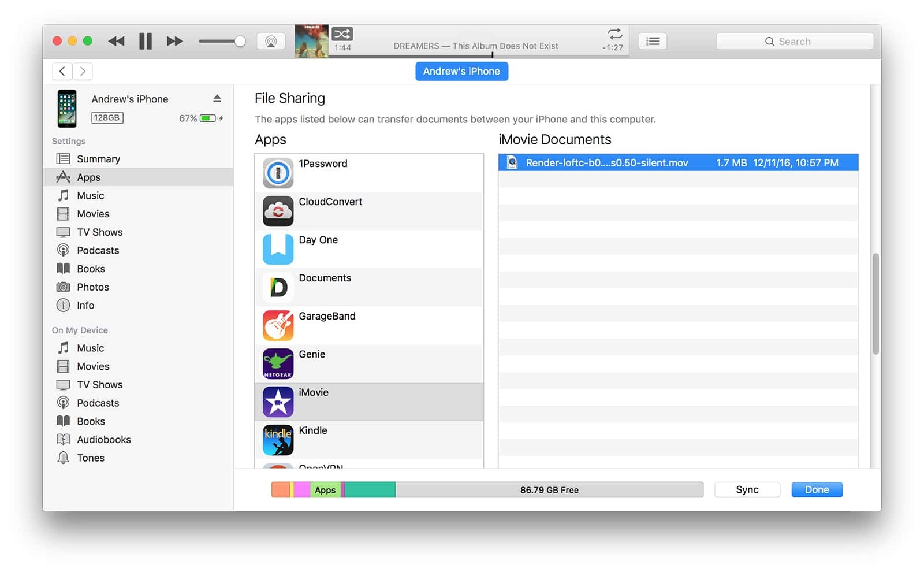
Task: Skip to the next track
Action: pyautogui.click(x=174, y=41)
